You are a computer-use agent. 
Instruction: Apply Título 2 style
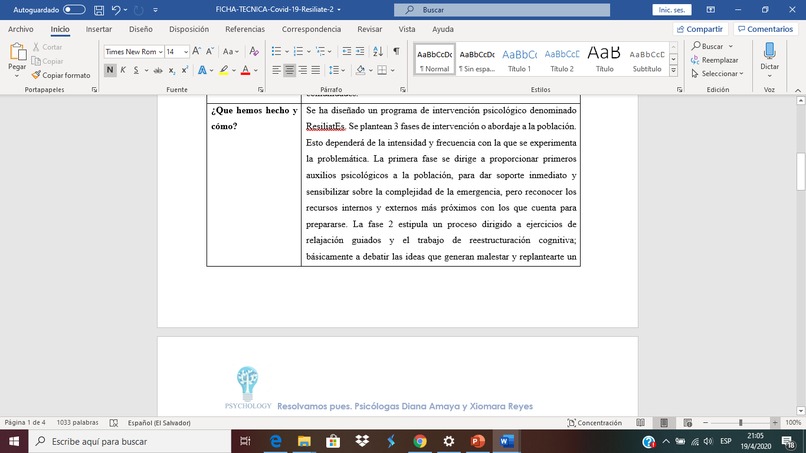click(x=562, y=60)
